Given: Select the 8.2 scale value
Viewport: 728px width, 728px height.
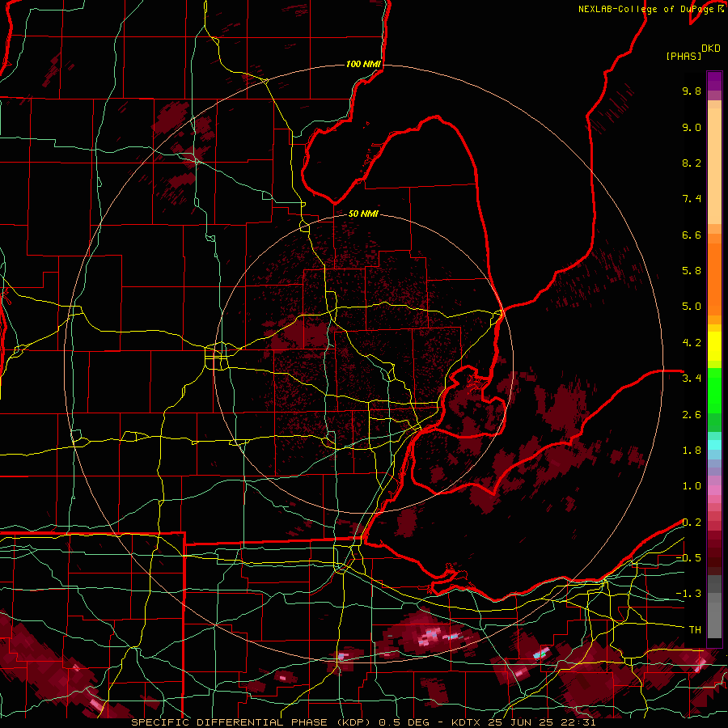Looking at the screenshot, I should click(x=692, y=163).
